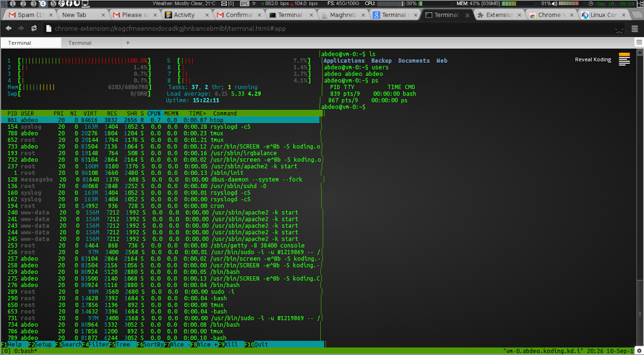The height and width of the screenshot is (355, 644).
Task: Click the Facebook icon in top panel
Action: (70, 3)
